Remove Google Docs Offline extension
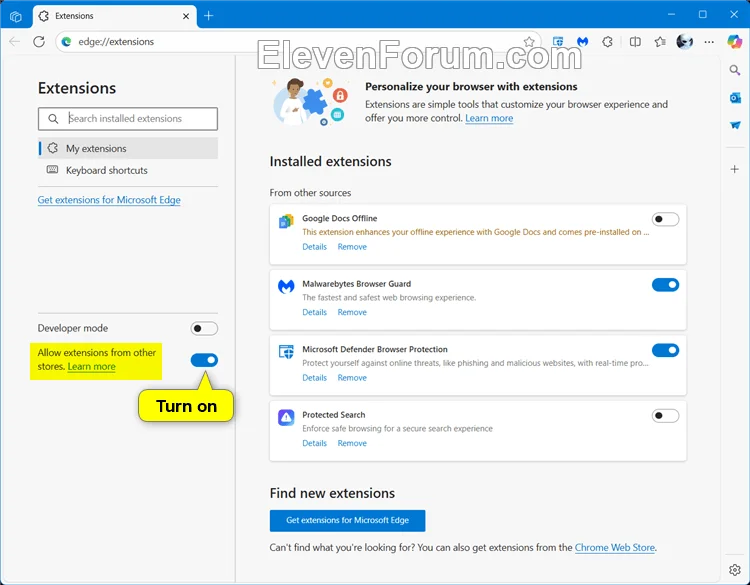Image resolution: width=750 pixels, height=585 pixels. pyautogui.click(x=352, y=247)
